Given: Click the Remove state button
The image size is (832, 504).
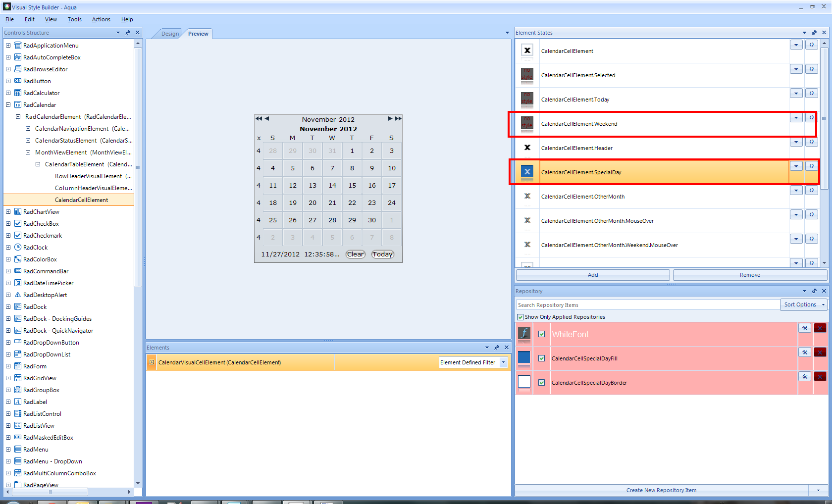Looking at the screenshot, I should point(750,275).
